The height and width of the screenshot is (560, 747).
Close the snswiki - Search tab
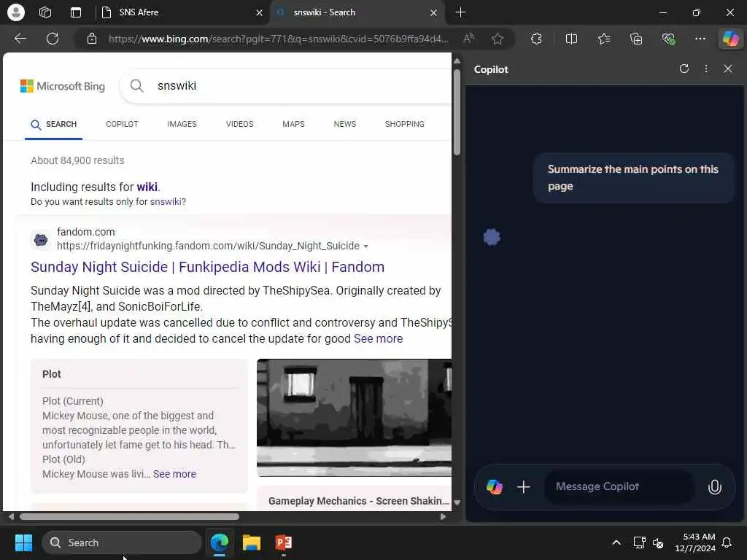coord(433,13)
